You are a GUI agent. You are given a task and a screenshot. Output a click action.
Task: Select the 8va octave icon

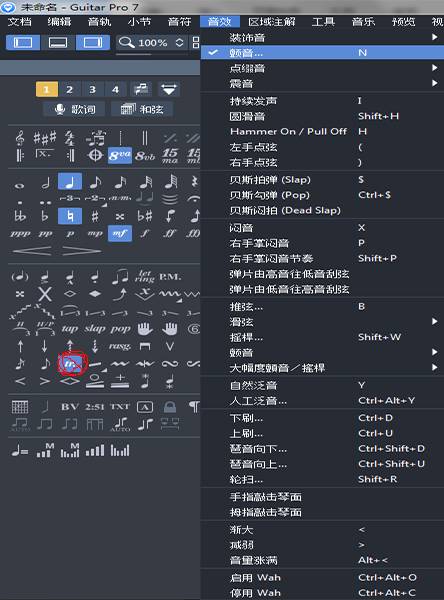[120, 155]
